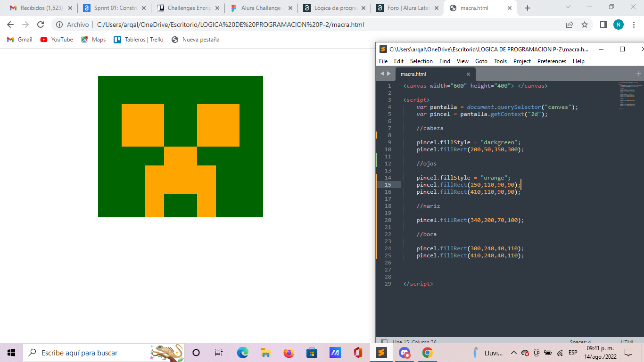Open the Chrome profile avatar N
Viewport: 644px width, 362px height.
tap(619, 25)
